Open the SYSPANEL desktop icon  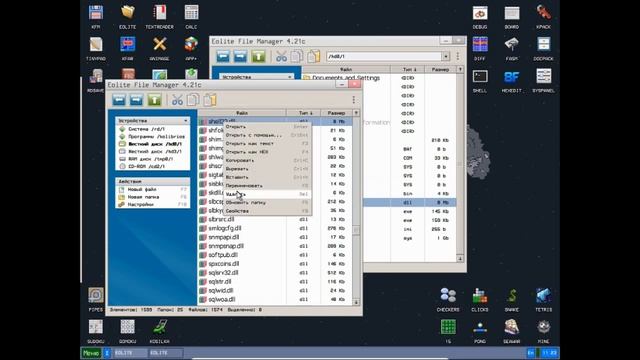[x=544, y=80]
